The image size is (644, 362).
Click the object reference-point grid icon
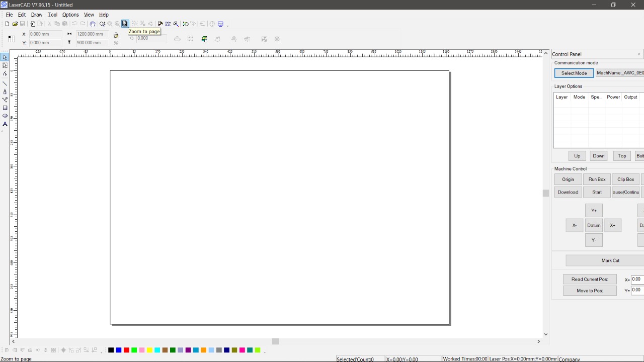coord(11,39)
